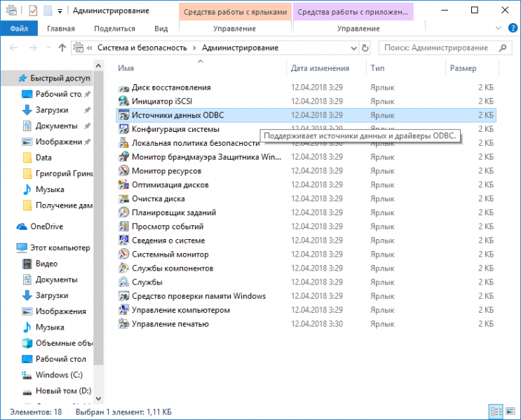This screenshot has height=420, width=521.
Task: Click the up arrow navigation button
Action: tap(62, 48)
